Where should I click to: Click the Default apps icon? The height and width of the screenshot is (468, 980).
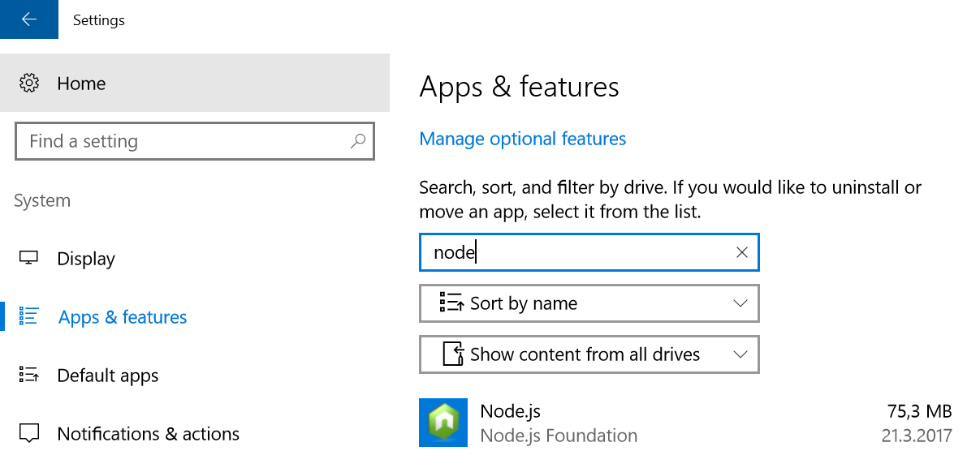point(29,375)
